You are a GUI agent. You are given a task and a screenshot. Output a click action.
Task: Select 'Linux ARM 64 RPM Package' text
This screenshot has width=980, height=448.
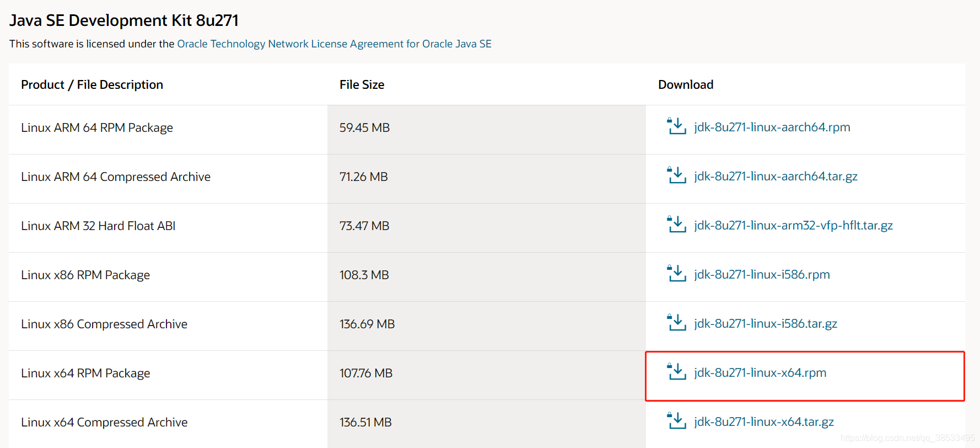[x=97, y=127]
